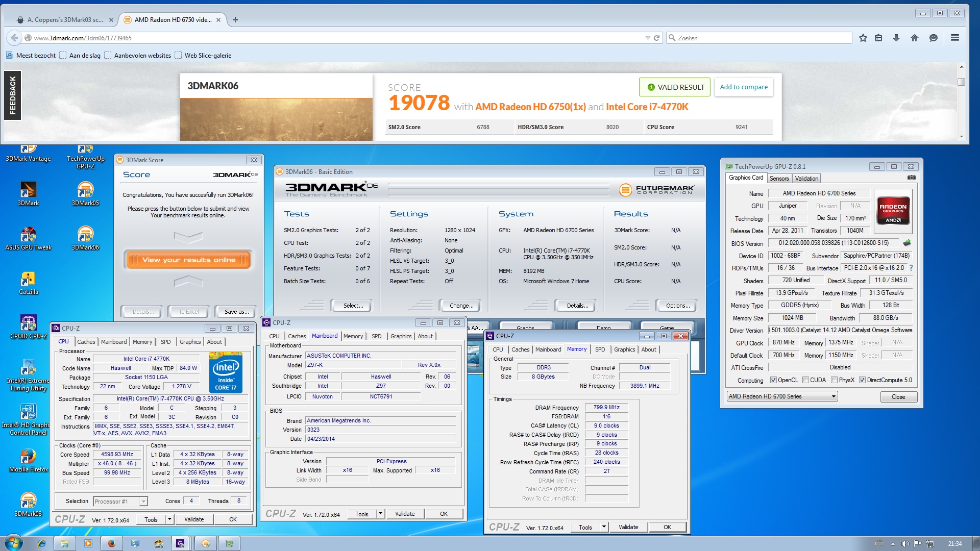Expand the Firefox address bar history dropdown

click(648, 38)
